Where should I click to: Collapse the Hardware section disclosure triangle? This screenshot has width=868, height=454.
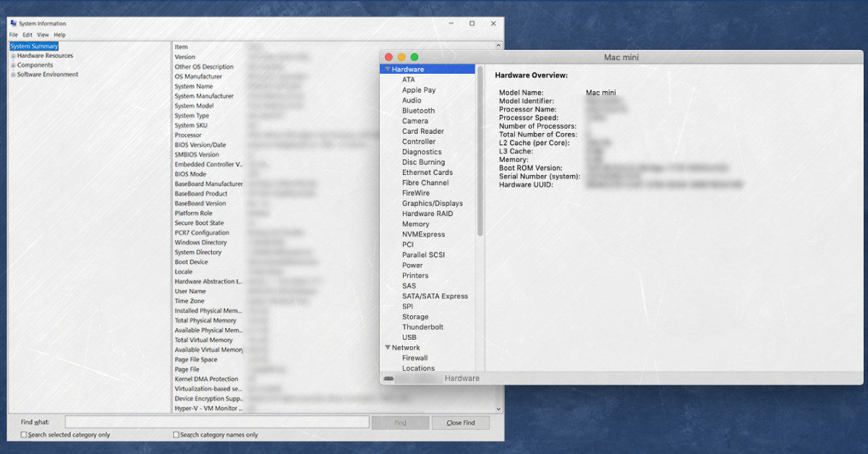pyautogui.click(x=387, y=69)
